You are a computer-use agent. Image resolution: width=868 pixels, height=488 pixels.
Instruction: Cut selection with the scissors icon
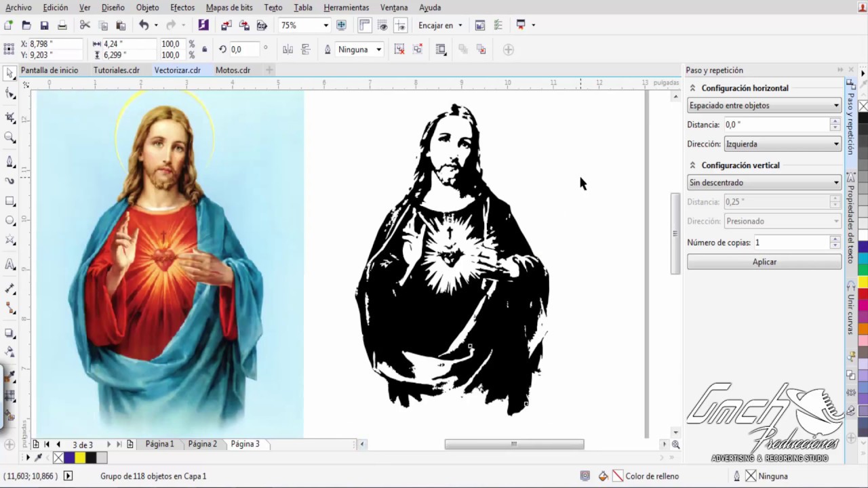(x=85, y=25)
